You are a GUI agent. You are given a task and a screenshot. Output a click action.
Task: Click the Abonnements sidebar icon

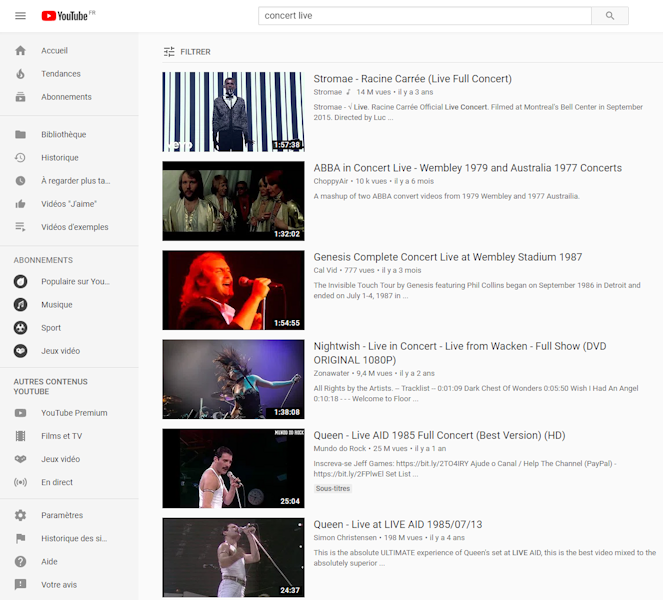tap(20, 97)
